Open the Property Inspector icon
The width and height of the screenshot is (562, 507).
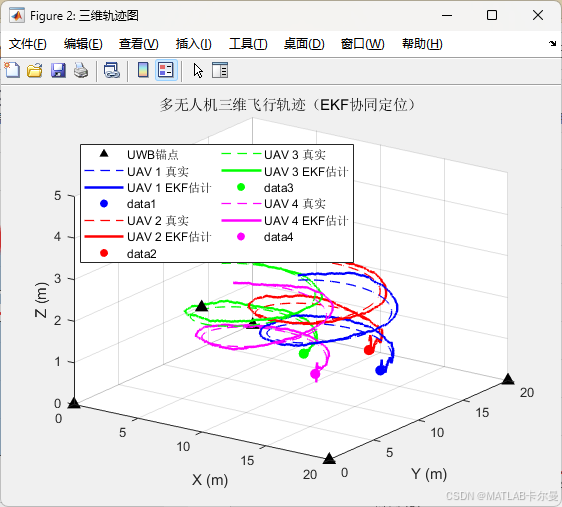coord(220,70)
